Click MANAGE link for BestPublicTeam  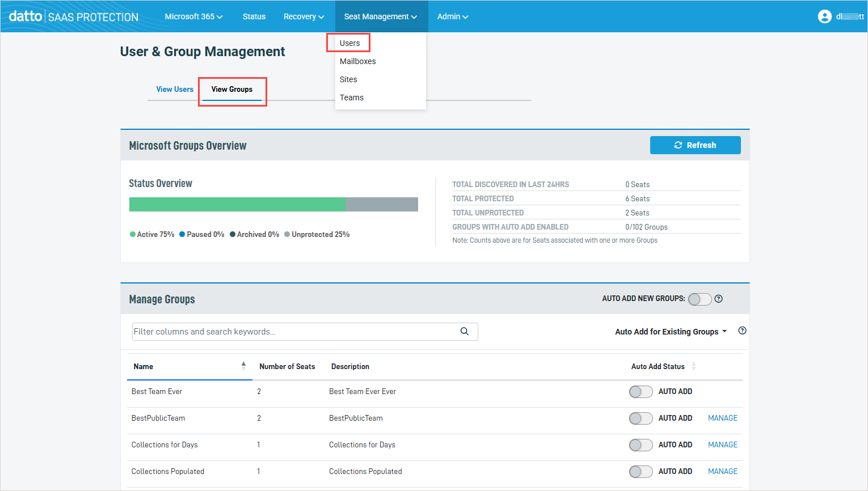tap(722, 418)
